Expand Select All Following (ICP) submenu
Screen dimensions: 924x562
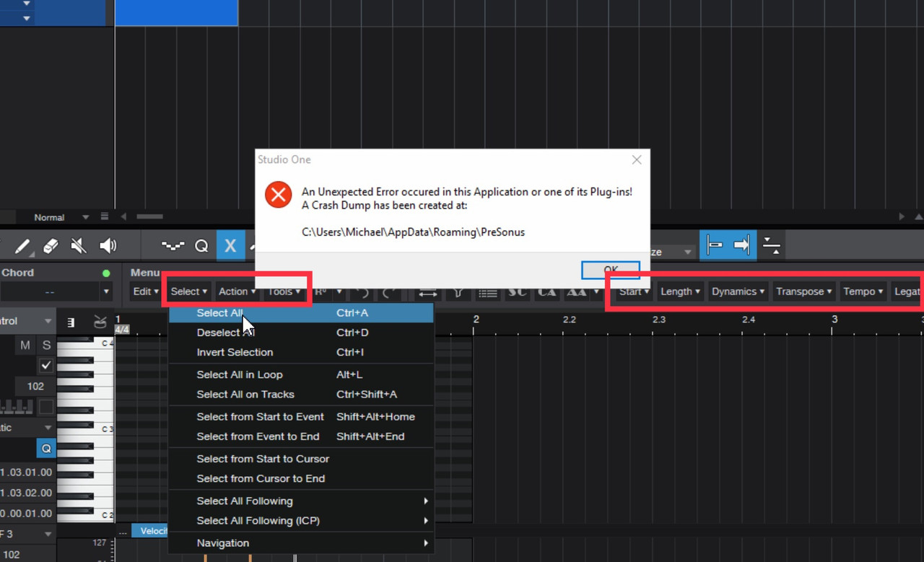(x=301, y=520)
